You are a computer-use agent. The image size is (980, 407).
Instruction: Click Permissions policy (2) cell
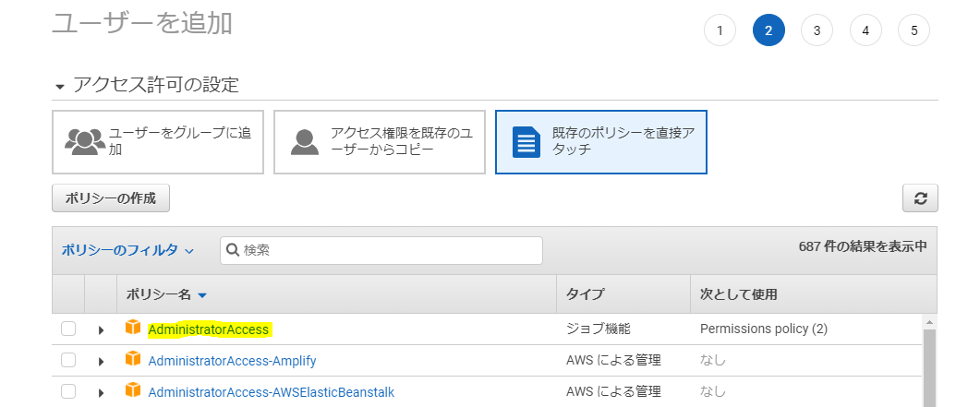764,329
